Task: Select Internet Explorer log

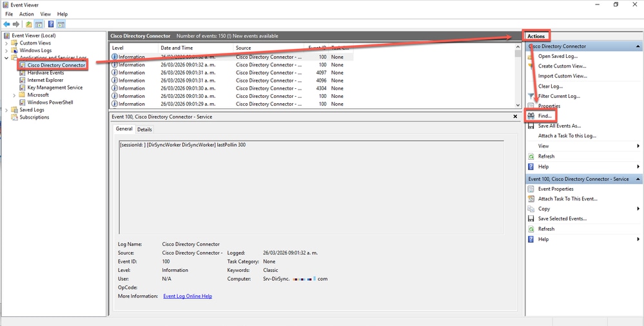Action: point(45,80)
